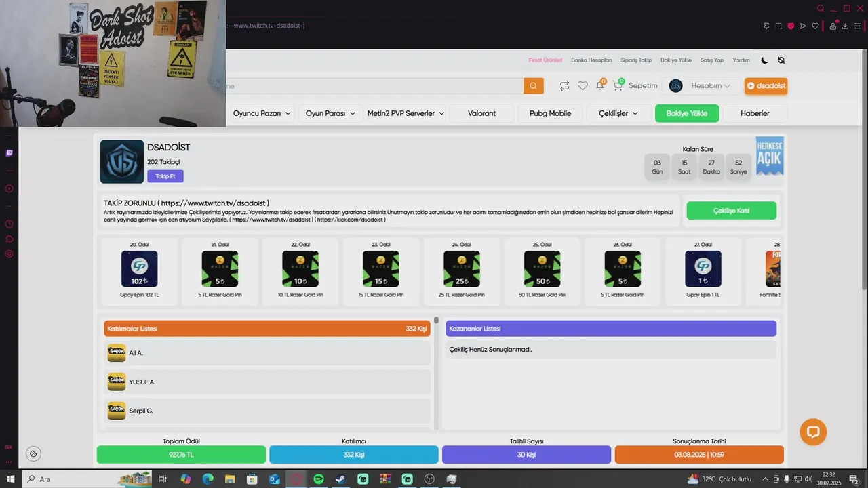Expand the Oyuncu Pazarı dropdown
The width and height of the screenshot is (868, 488).
tap(262, 113)
